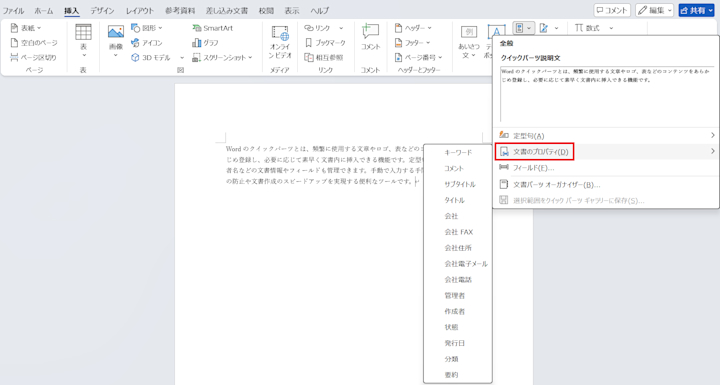This screenshot has width=720, height=385.
Task: Insert the 会社電子メール property
Action: pos(458,264)
